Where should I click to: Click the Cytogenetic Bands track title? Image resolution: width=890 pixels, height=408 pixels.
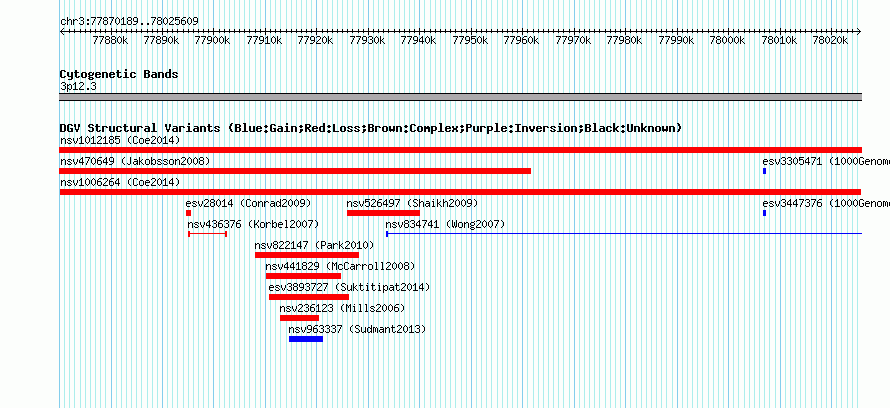click(119, 74)
